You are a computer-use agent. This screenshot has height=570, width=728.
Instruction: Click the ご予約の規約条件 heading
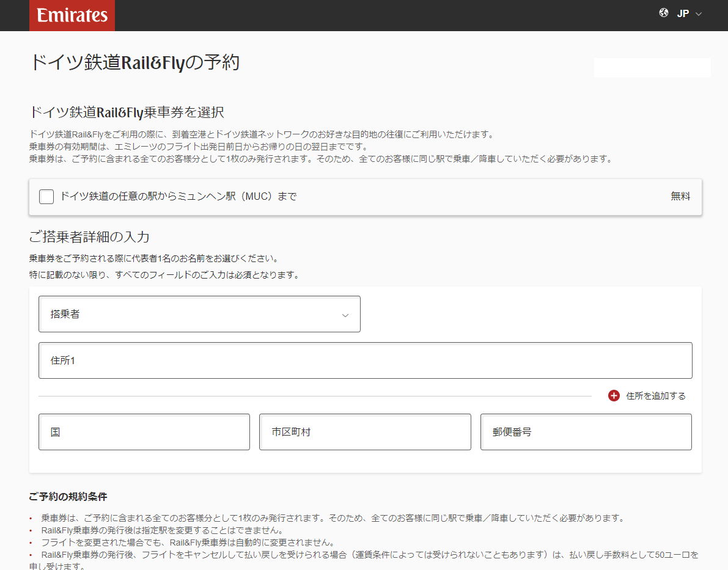click(x=68, y=497)
